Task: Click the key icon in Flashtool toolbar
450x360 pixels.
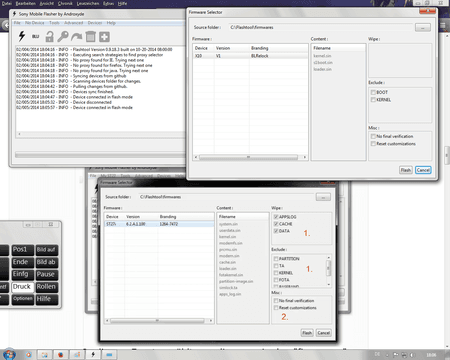Action: 63,36
